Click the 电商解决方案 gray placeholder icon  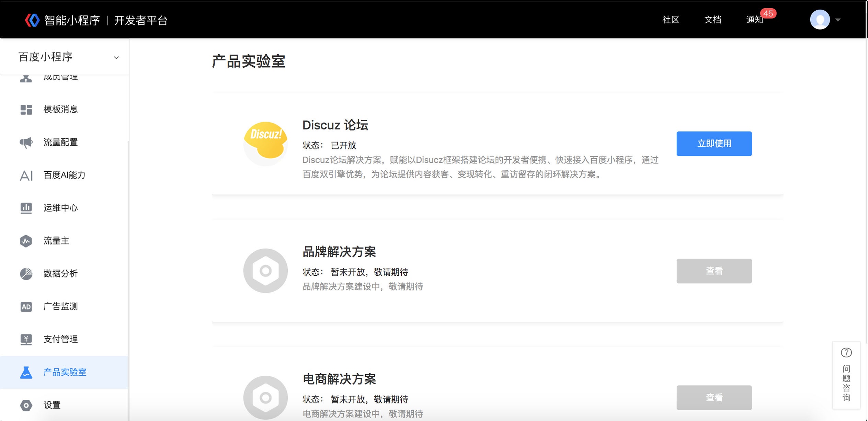coord(265,398)
